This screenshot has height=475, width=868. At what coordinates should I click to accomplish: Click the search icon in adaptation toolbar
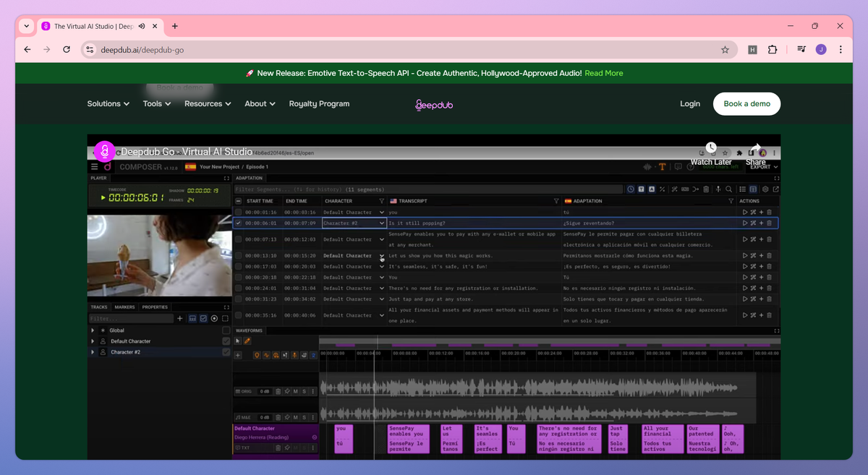[729, 189]
